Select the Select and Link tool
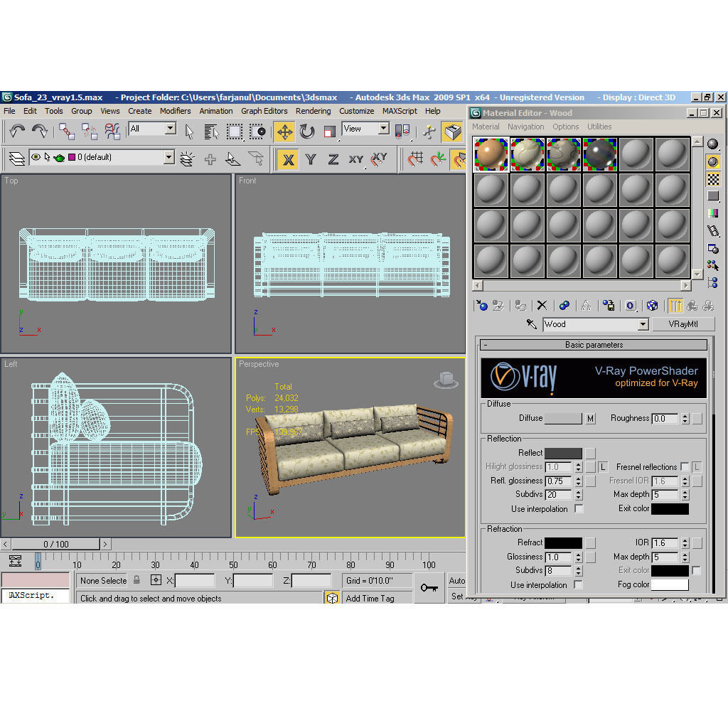728x728 pixels. pos(66,132)
